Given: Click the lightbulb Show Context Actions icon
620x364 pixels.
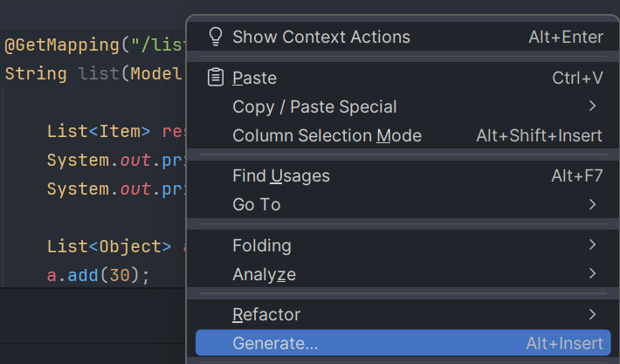Looking at the screenshot, I should coord(215,38).
